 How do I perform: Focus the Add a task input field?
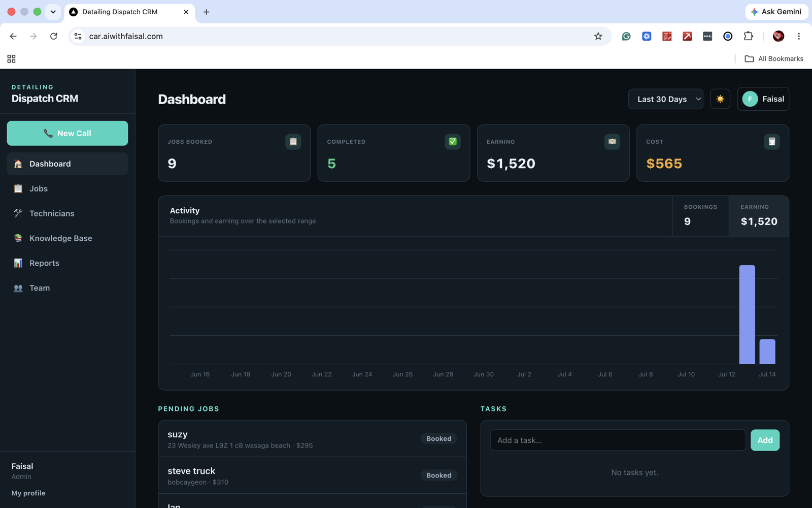pyautogui.click(x=618, y=440)
